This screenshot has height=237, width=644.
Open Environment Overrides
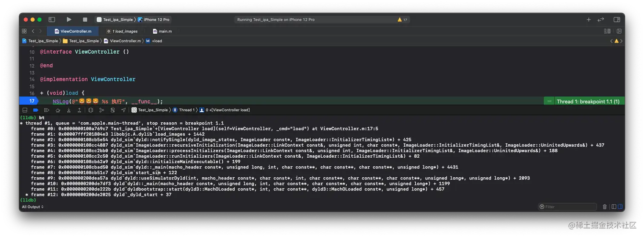112,110
